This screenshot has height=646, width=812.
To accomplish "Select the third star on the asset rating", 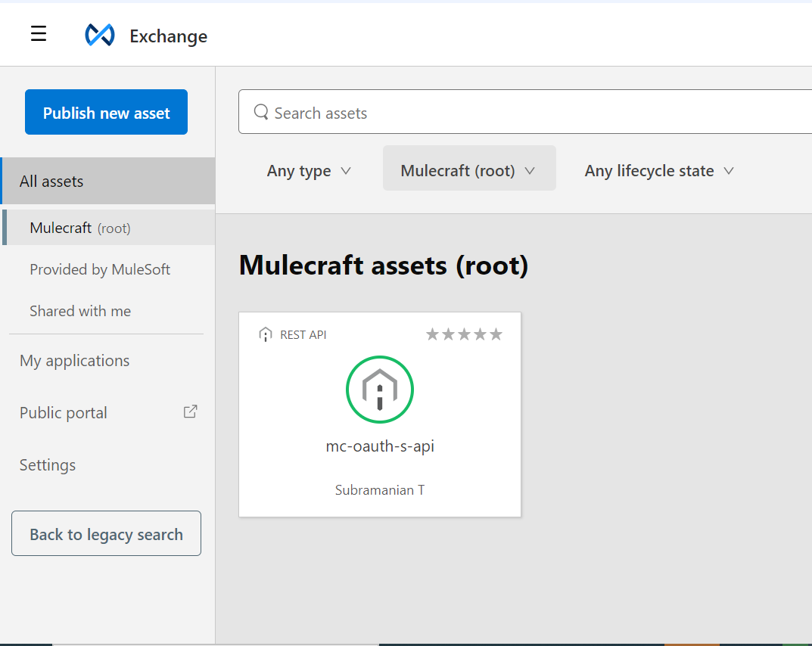I will (x=464, y=333).
